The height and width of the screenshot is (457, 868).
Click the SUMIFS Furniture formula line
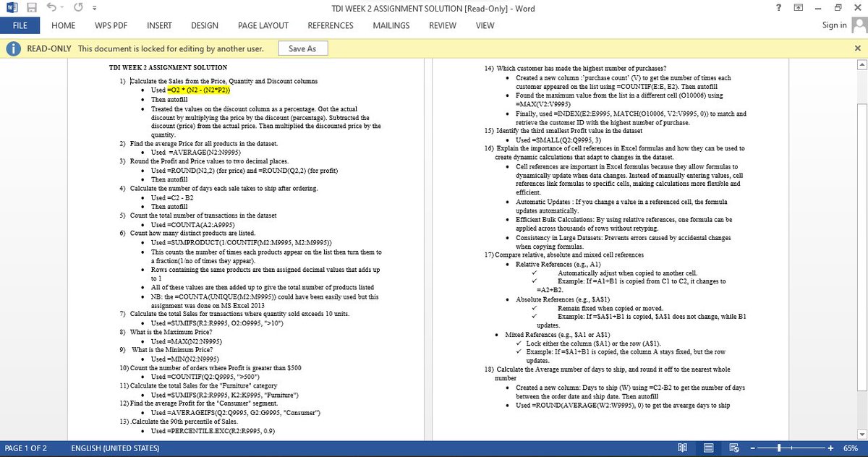pos(225,396)
